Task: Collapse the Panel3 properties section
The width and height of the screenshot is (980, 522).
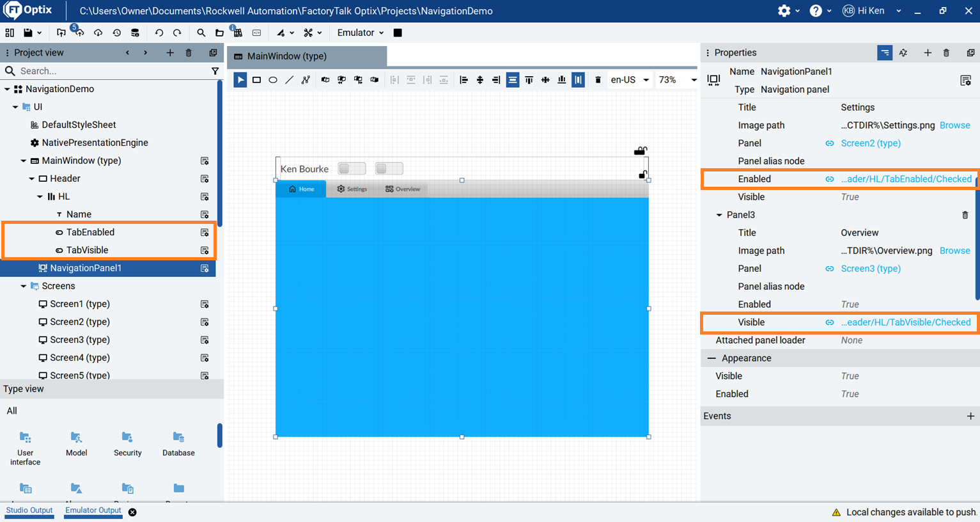Action: point(719,215)
